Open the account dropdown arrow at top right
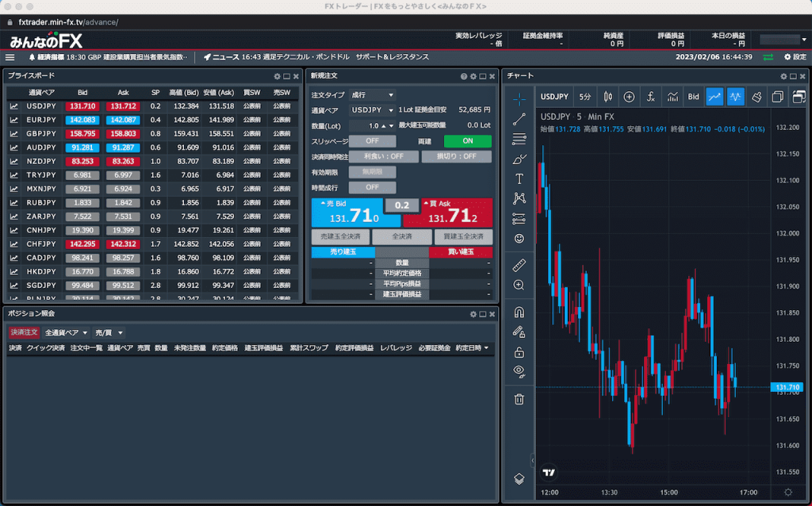Screen dimensions: 812x506 804,40
